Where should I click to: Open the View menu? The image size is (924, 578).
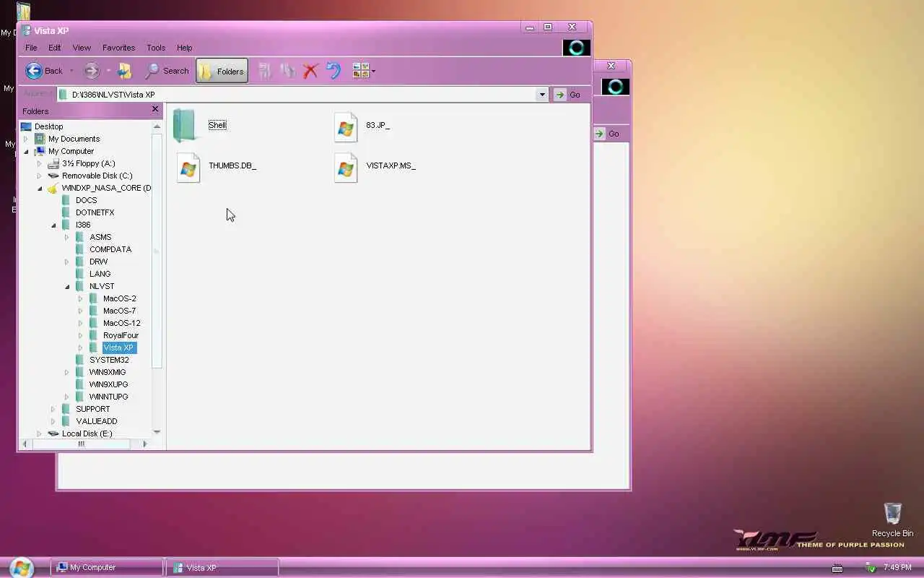(82, 48)
